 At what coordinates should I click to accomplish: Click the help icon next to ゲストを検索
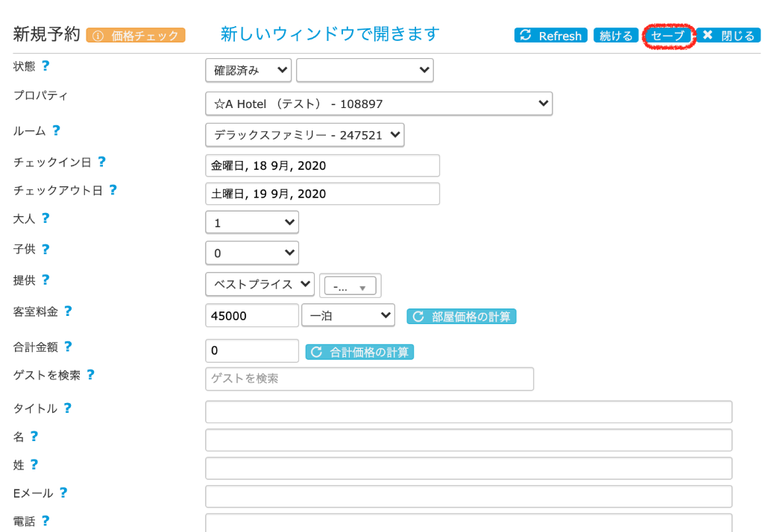pos(90,375)
